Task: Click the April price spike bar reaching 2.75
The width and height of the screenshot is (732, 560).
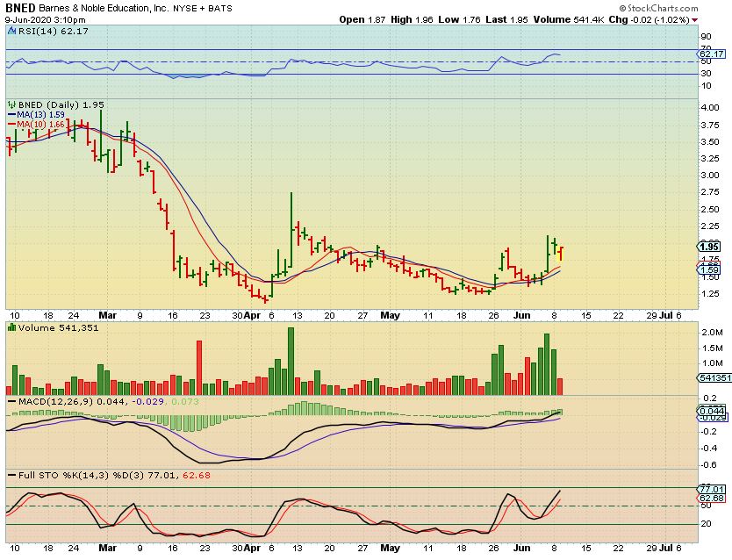Action: tap(291, 229)
